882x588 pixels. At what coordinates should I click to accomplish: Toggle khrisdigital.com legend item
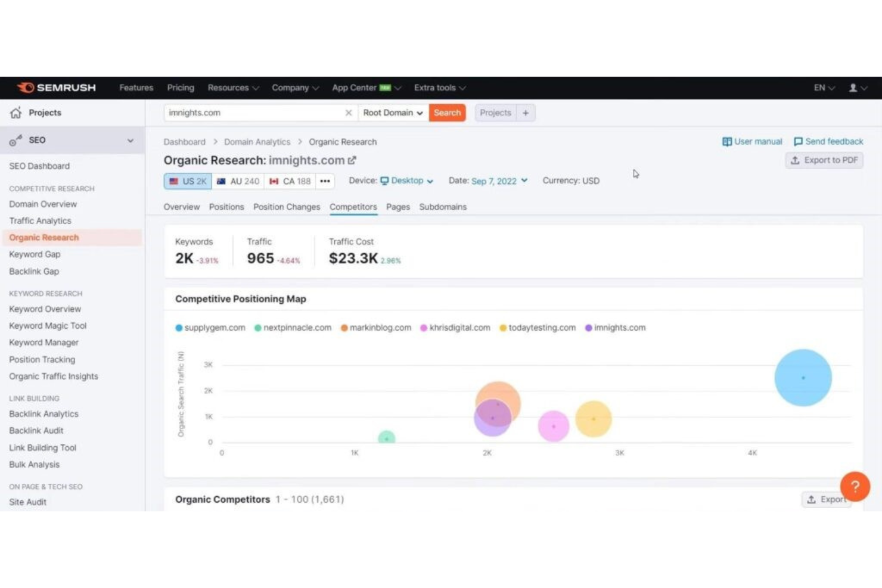455,328
